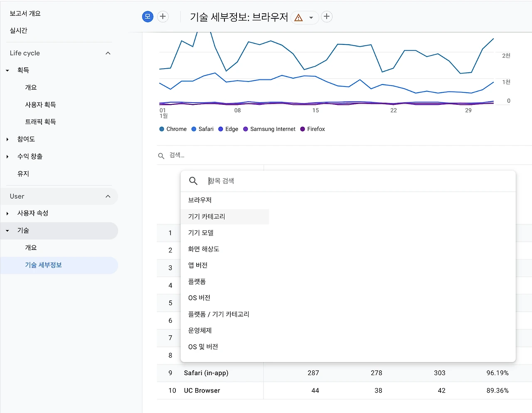Viewport: 532px width, 413px height.
Task: Toggle the Safari series legend entry
Action: 202,129
